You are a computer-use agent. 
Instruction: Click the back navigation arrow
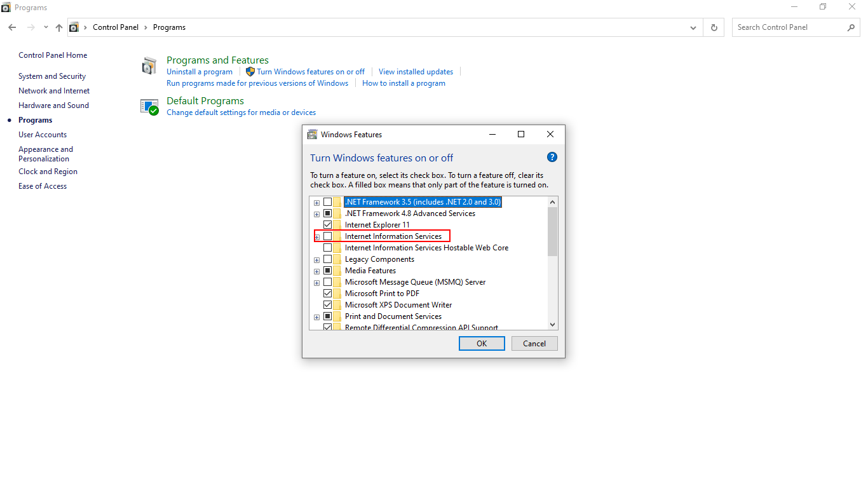[x=12, y=27]
